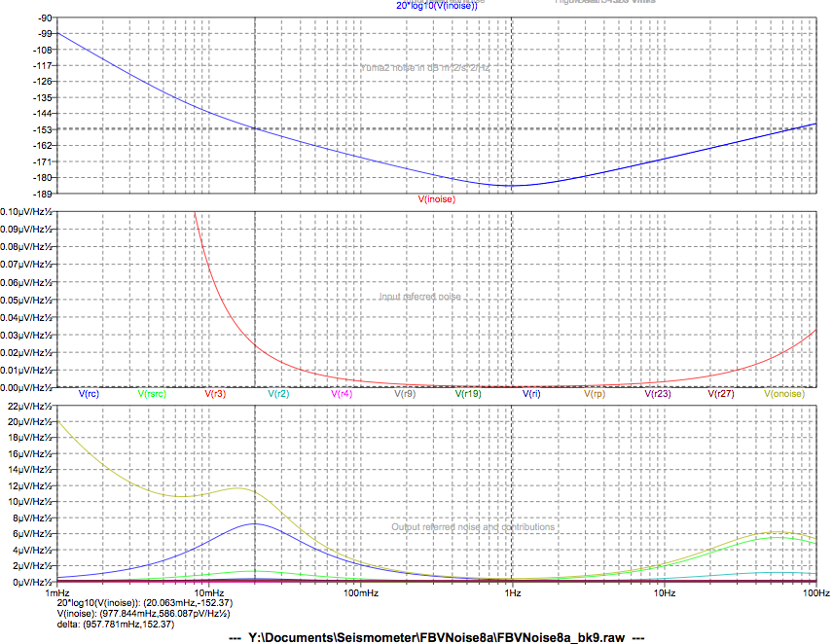Click the -99 dB axis value

[45, 34]
